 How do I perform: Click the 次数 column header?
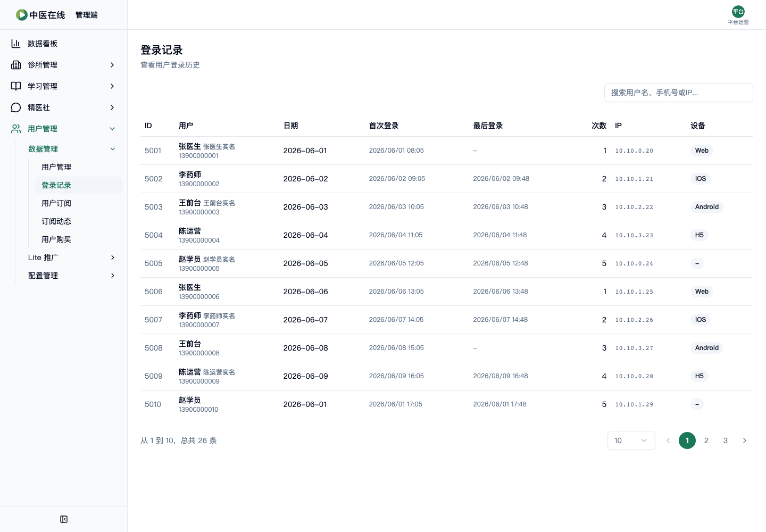[x=599, y=126]
